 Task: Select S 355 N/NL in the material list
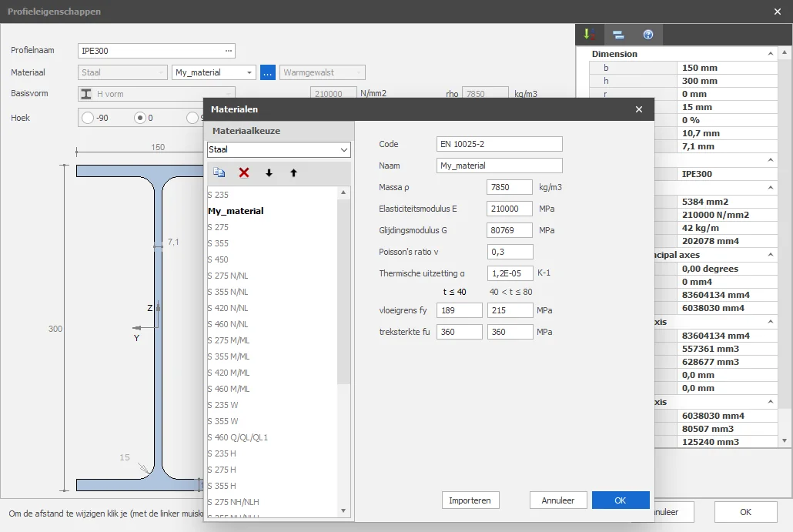[x=228, y=292]
